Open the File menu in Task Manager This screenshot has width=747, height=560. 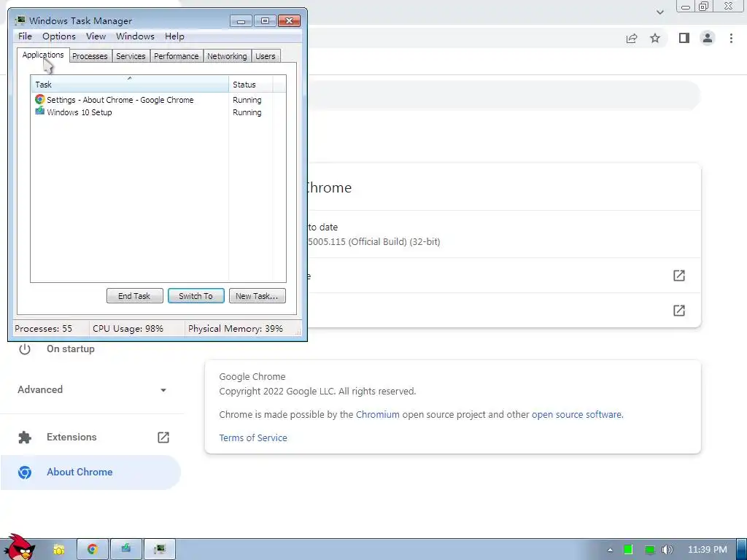click(25, 36)
